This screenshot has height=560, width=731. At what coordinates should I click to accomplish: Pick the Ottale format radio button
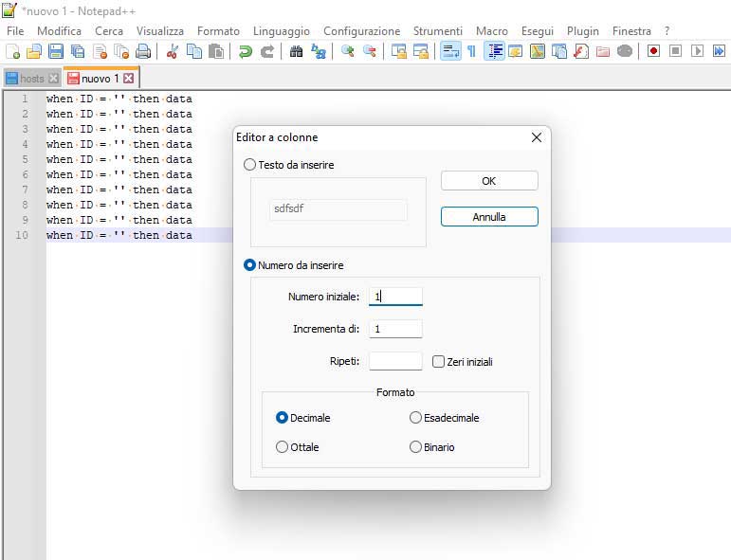click(282, 447)
